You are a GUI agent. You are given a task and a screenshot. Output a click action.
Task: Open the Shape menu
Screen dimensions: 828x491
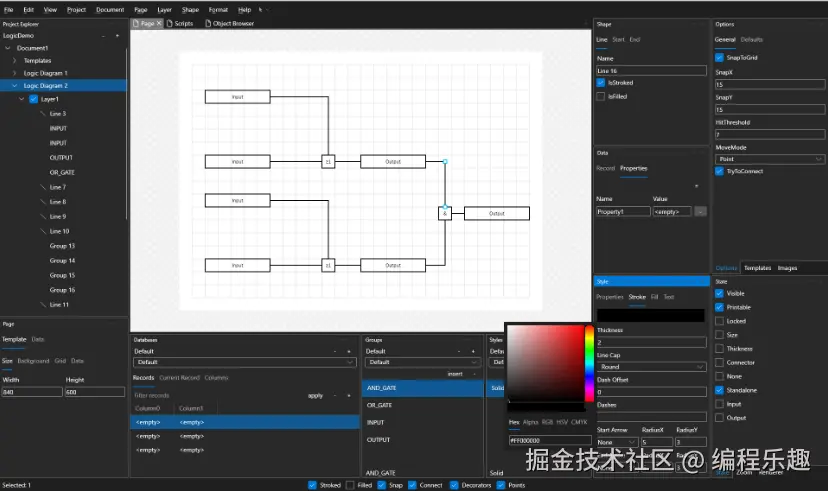190,10
